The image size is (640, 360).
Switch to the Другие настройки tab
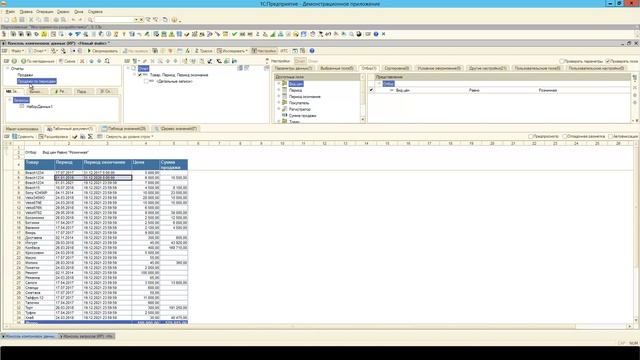coord(488,68)
